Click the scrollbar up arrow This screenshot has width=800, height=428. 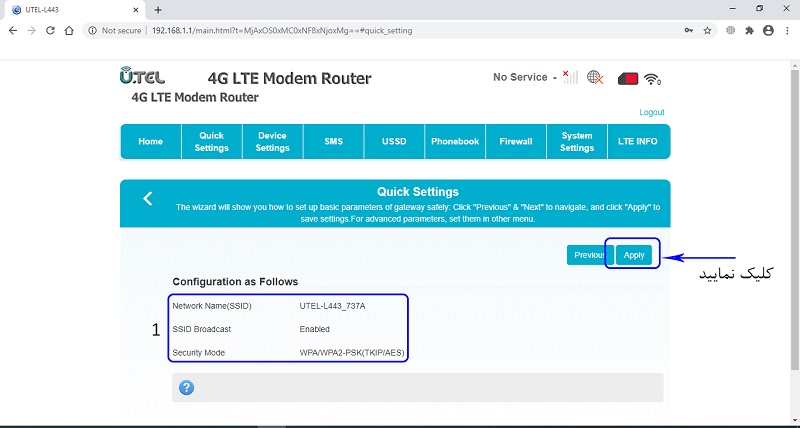(x=795, y=65)
